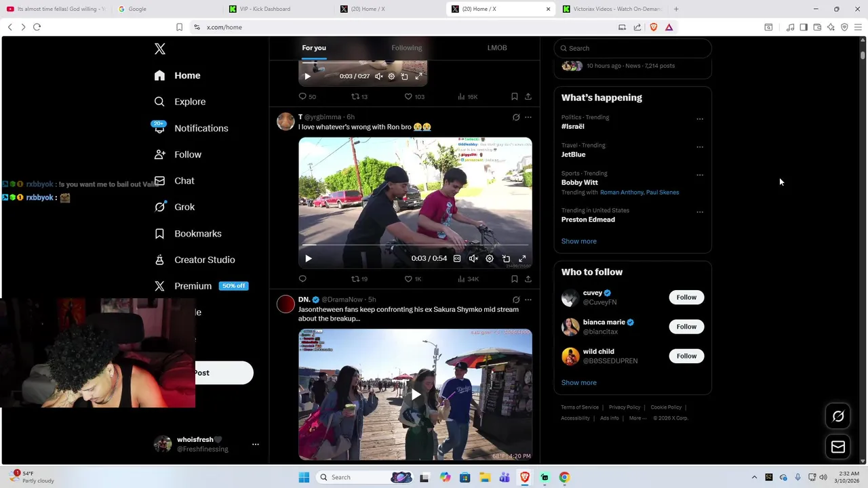Screen dimensions: 868x488
Task: Open settings gear on the Ron bro video
Action: click(x=490, y=258)
